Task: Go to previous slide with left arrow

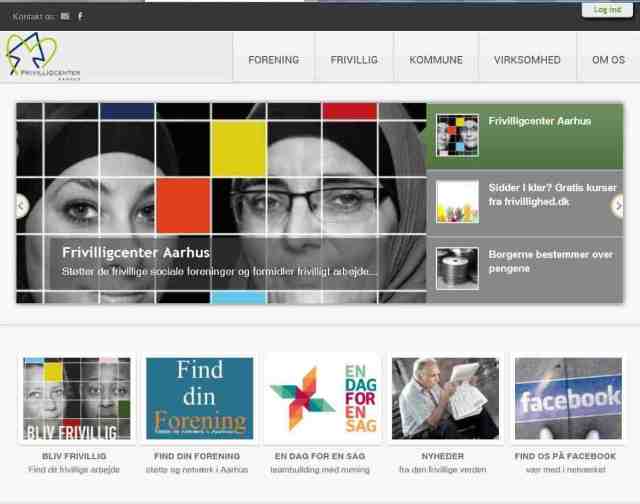Action: point(21,206)
